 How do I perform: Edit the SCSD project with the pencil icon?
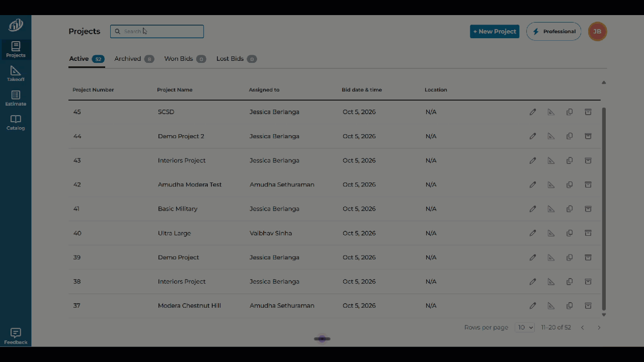(x=533, y=112)
